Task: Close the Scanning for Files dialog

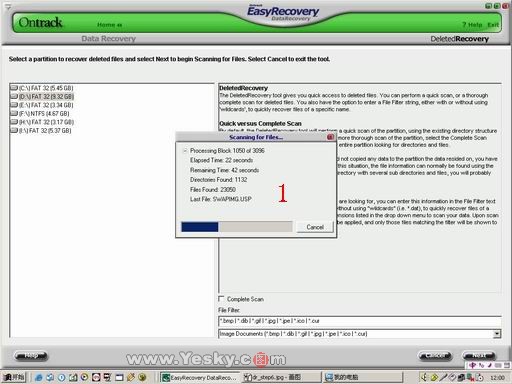Action: tap(330, 137)
